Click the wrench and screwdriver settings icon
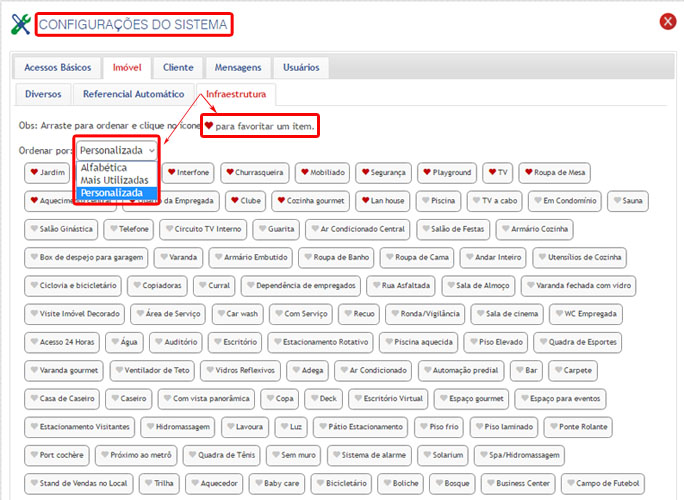684x500 pixels. coord(21,23)
